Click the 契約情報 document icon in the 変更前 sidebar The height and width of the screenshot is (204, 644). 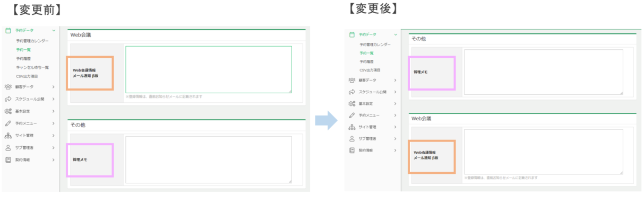(x=8, y=159)
